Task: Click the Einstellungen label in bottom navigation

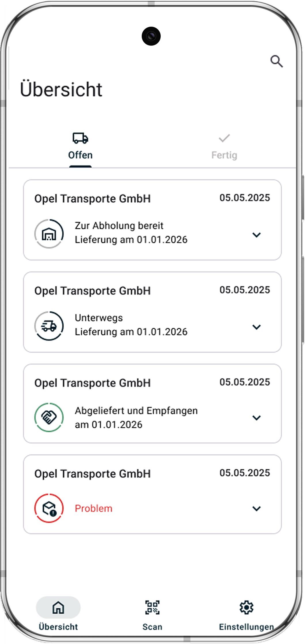Action: coord(246,627)
